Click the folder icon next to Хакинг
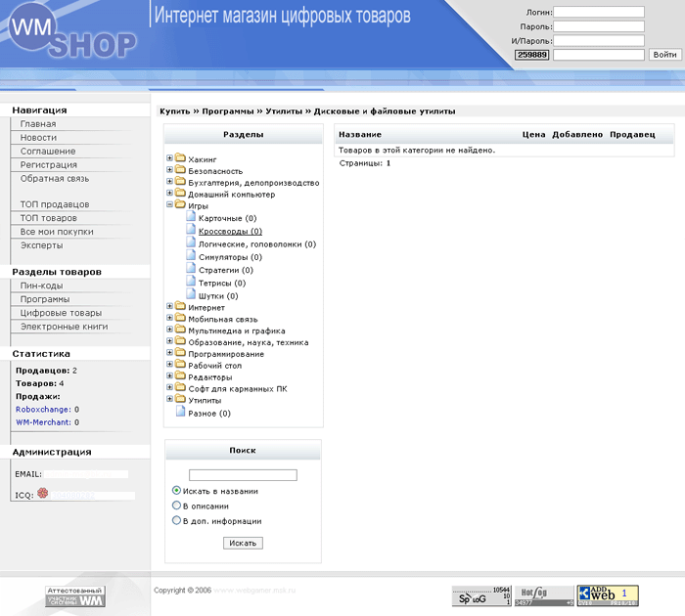The height and width of the screenshot is (616, 685). pos(180,158)
